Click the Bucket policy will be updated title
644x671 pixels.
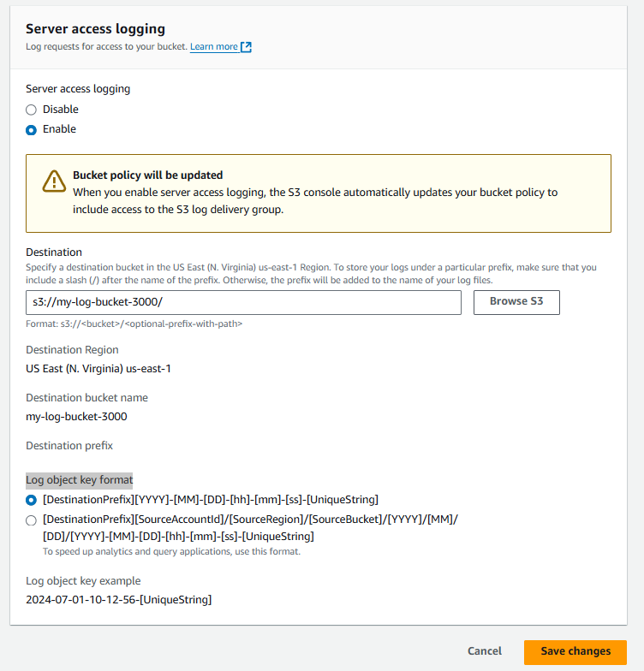click(x=147, y=175)
